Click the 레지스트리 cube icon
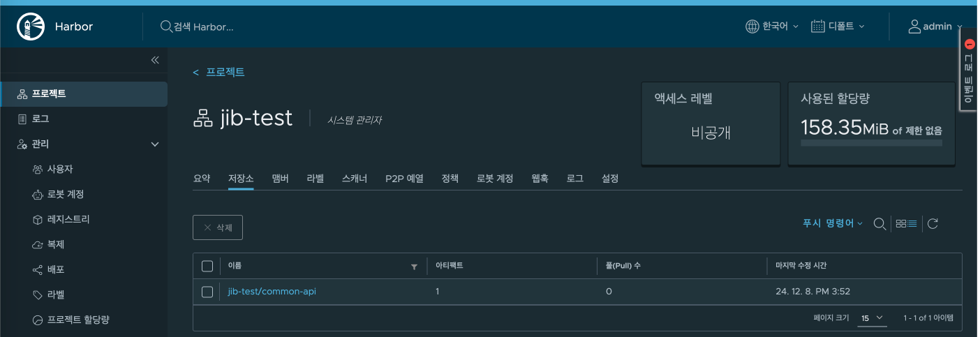 [38, 220]
